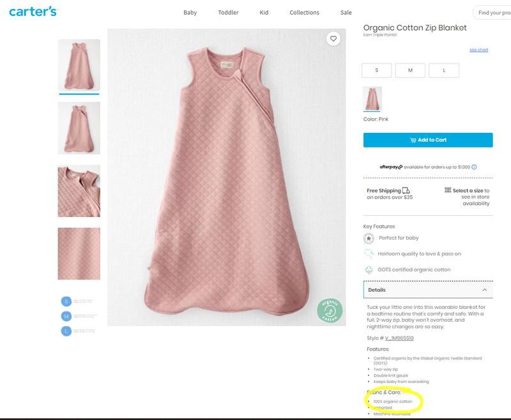Click the Afterpay info icon
Viewport: 511px width, 420px height.
click(x=474, y=167)
